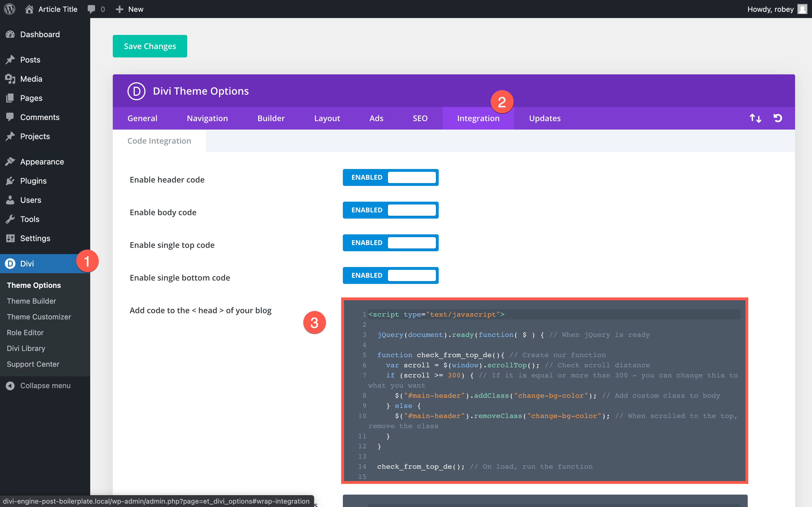
Task: Click the SEO tab
Action: pyautogui.click(x=420, y=118)
